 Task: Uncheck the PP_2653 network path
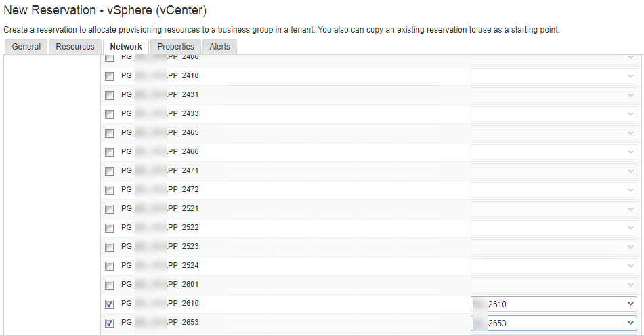coord(110,323)
